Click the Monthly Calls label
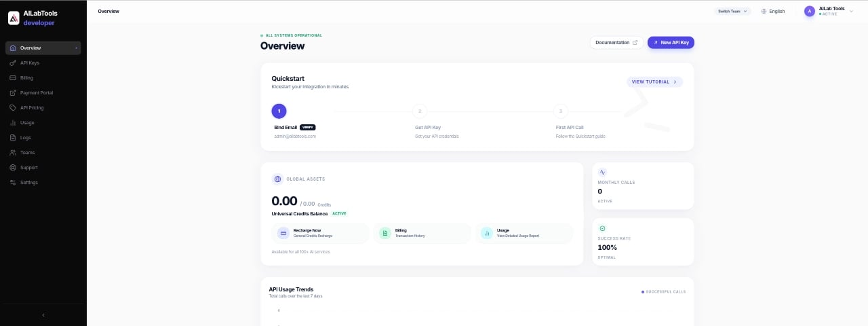The height and width of the screenshot is (326, 868). tap(616, 182)
